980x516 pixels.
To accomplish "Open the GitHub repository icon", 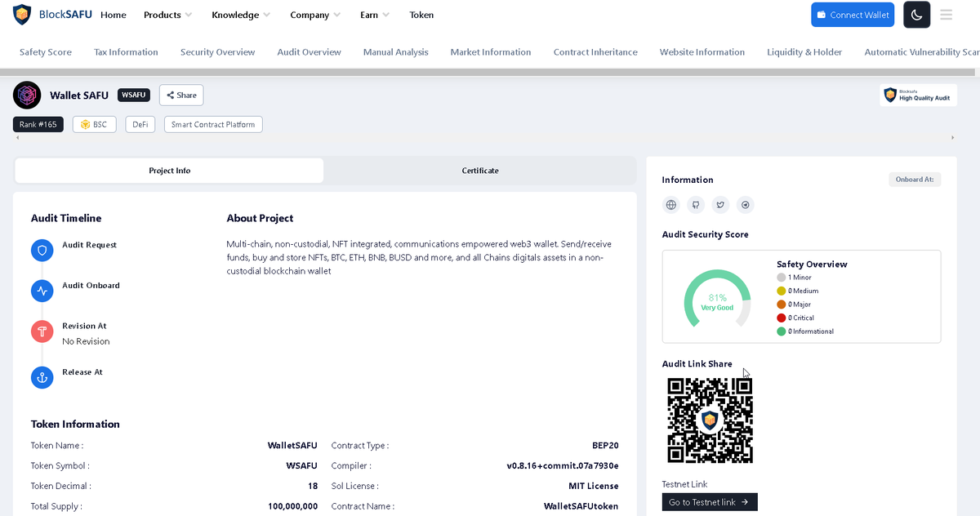I will point(695,205).
